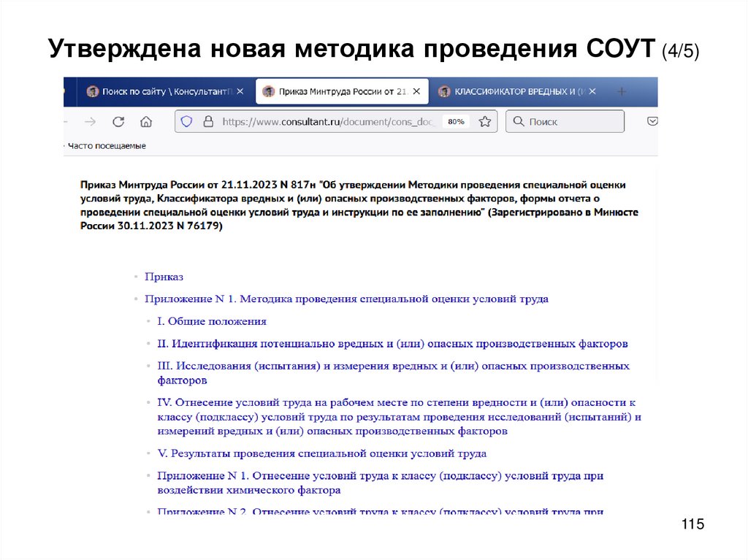Select the 'Приказ Минтруда России от 21' tab
748x560 pixels.
tap(342, 91)
